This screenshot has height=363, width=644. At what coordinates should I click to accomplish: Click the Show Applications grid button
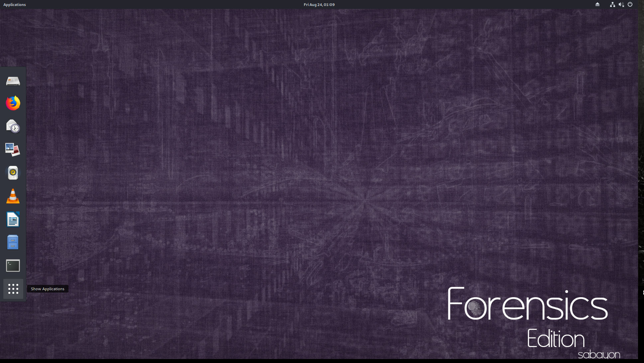click(x=13, y=289)
